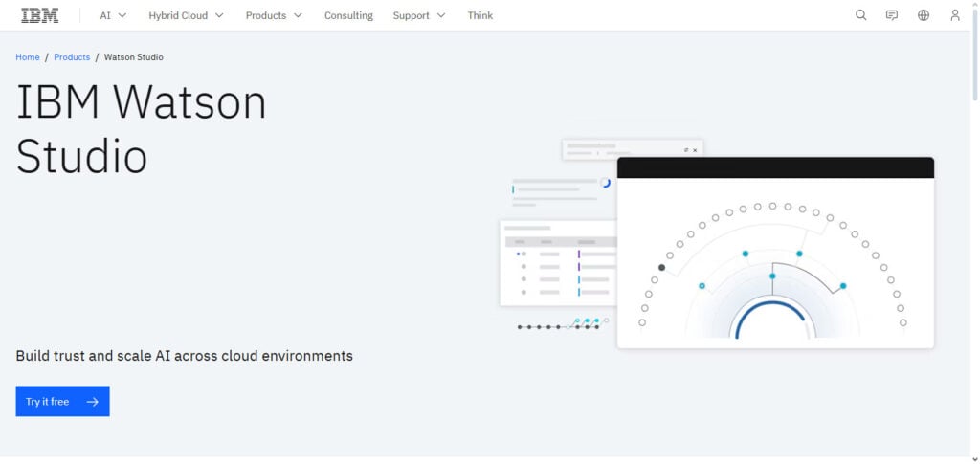
Task: Open the AI menu
Action: coord(113,15)
